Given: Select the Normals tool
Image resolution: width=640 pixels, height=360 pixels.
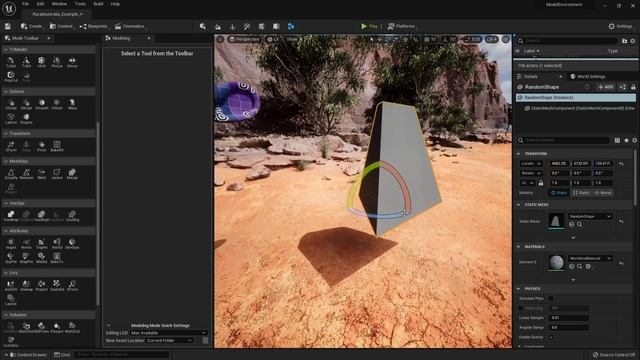Looking at the screenshot, I should [x=26, y=244].
